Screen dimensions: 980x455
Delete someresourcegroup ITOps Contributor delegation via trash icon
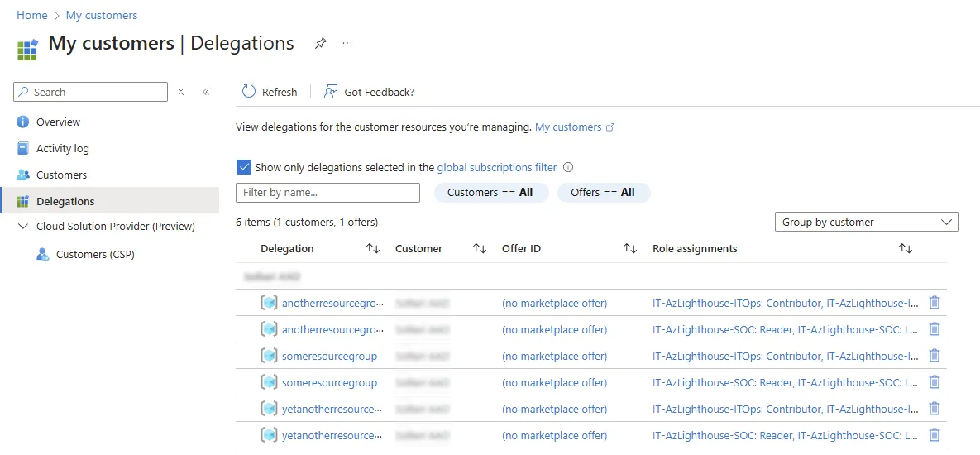935,357
